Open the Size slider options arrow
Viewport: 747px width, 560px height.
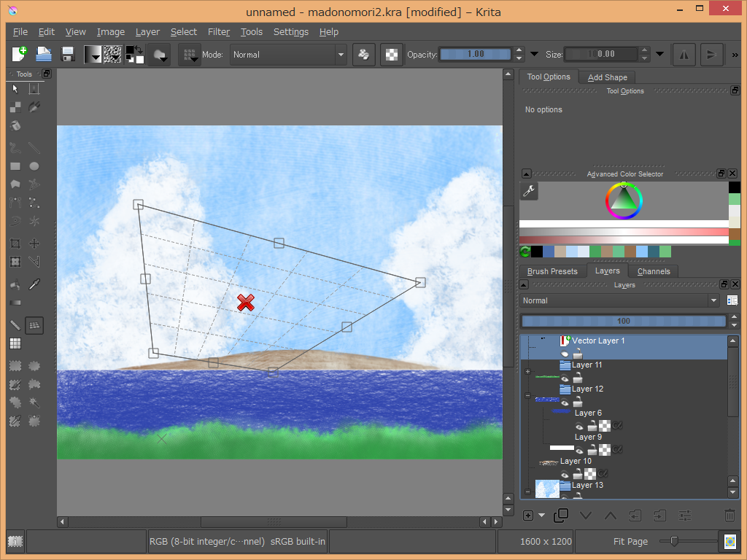click(x=659, y=54)
